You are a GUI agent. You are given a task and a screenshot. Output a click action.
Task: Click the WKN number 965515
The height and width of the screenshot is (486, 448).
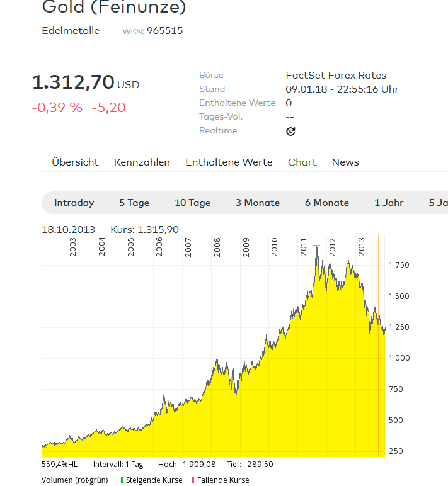coord(164,30)
